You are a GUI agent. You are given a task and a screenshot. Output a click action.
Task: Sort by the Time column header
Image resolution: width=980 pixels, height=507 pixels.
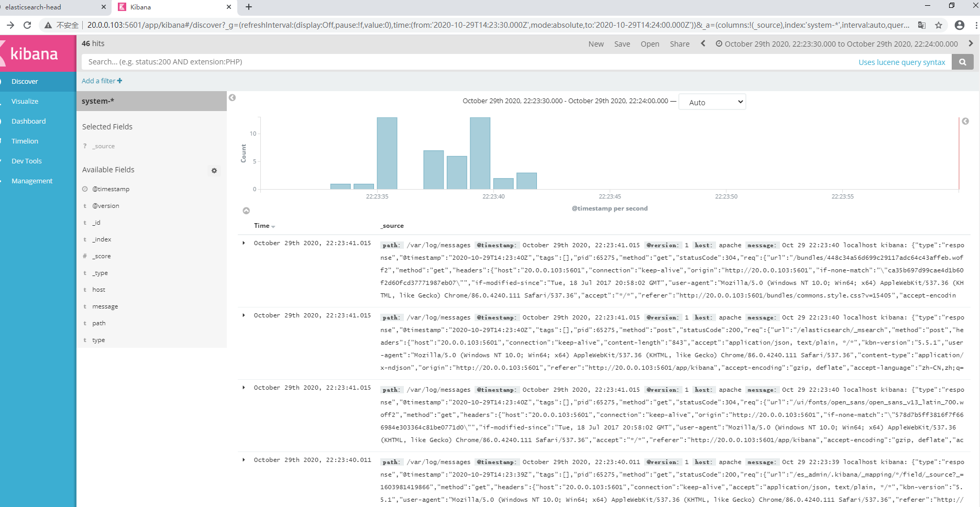264,226
